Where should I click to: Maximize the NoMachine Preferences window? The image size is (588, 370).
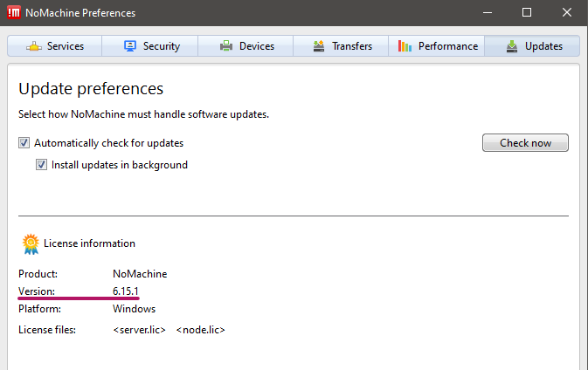527,13
